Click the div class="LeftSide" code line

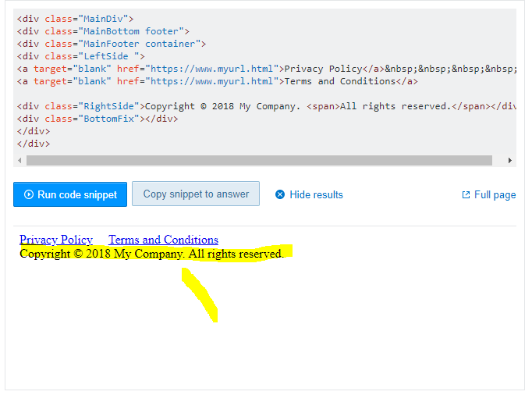tap(81, 56)
